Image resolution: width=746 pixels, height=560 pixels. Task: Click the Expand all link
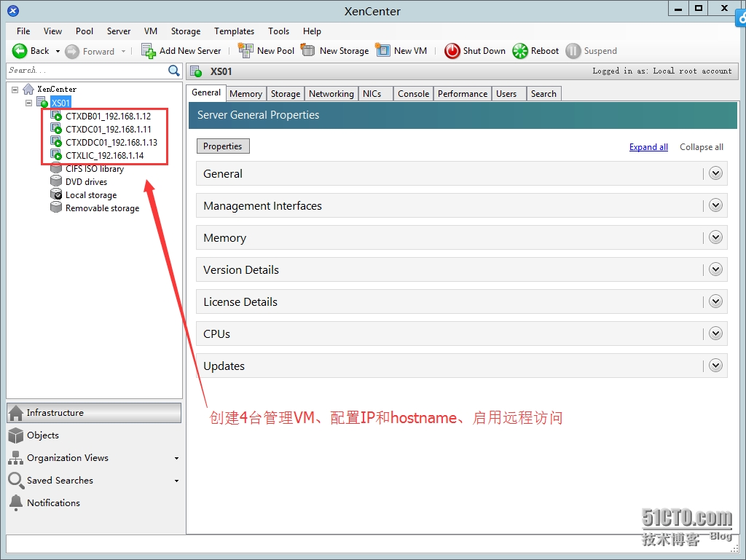click(x=648, y=147)
